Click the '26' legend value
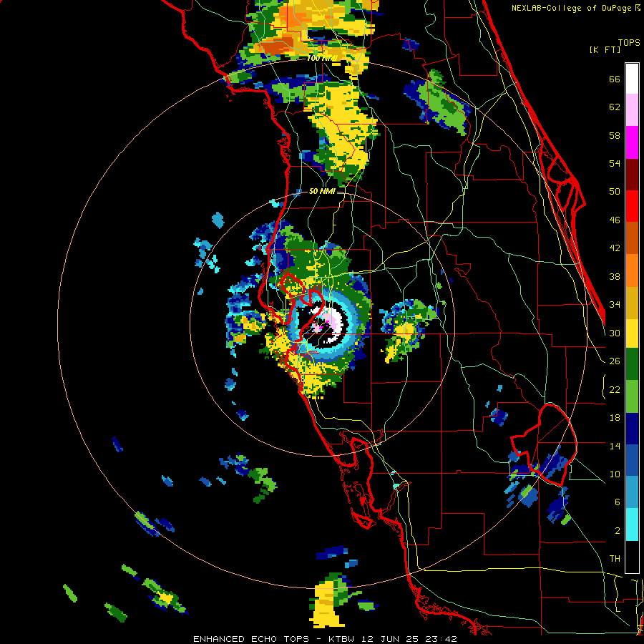The height and width of the screenshot is (644, 644). (x=615, y=361)
